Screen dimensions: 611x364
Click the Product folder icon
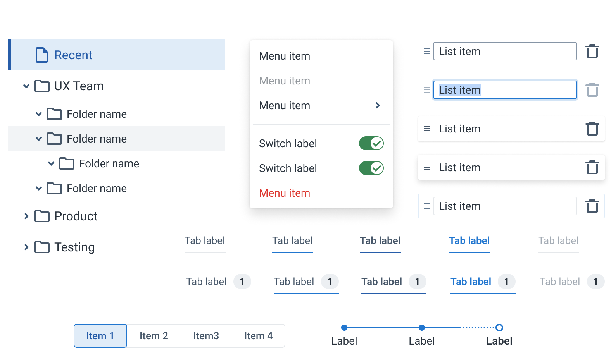(x=42, y=216)
